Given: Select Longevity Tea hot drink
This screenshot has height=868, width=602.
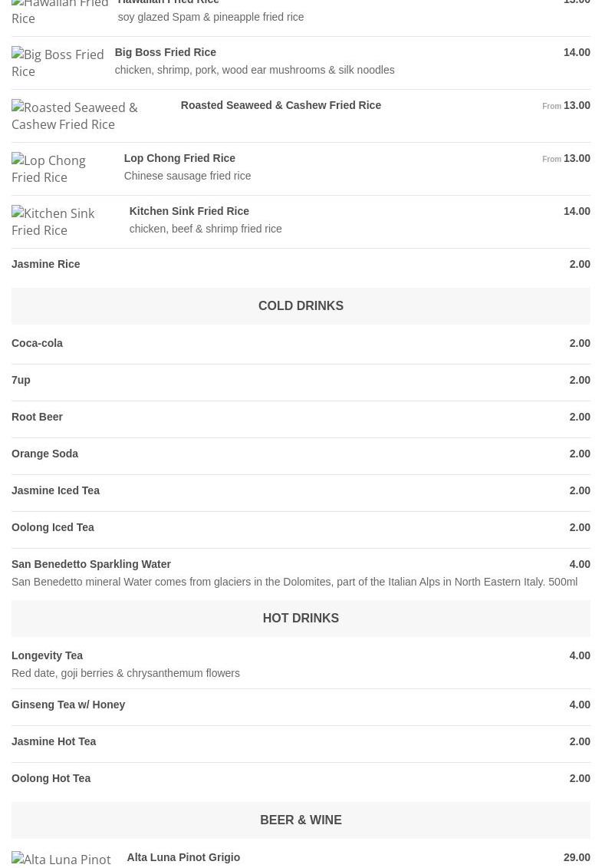Looking at the screenshot, I should 47,655.
